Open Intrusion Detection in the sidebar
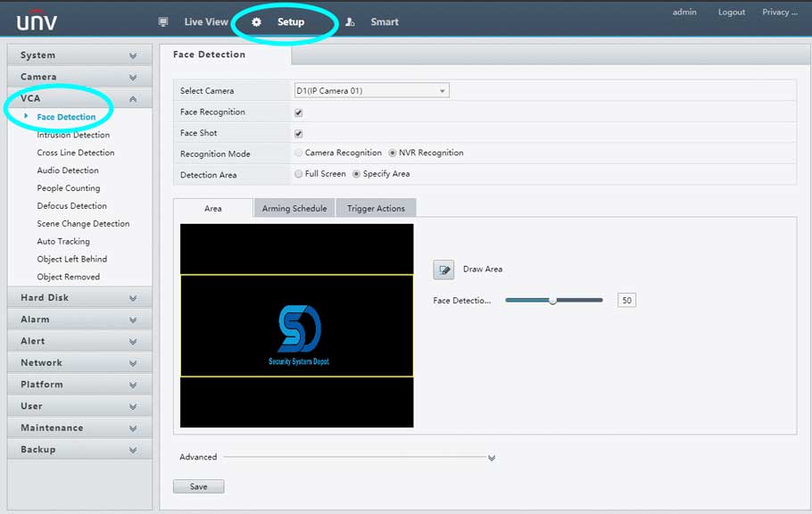The height and width of the screenshot is (514, 812). (73, 136)
